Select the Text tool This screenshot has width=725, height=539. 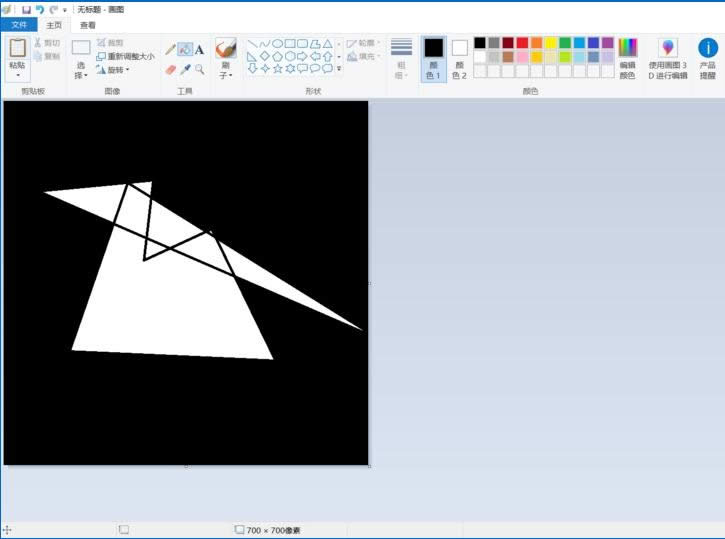(x=199, y=49)
